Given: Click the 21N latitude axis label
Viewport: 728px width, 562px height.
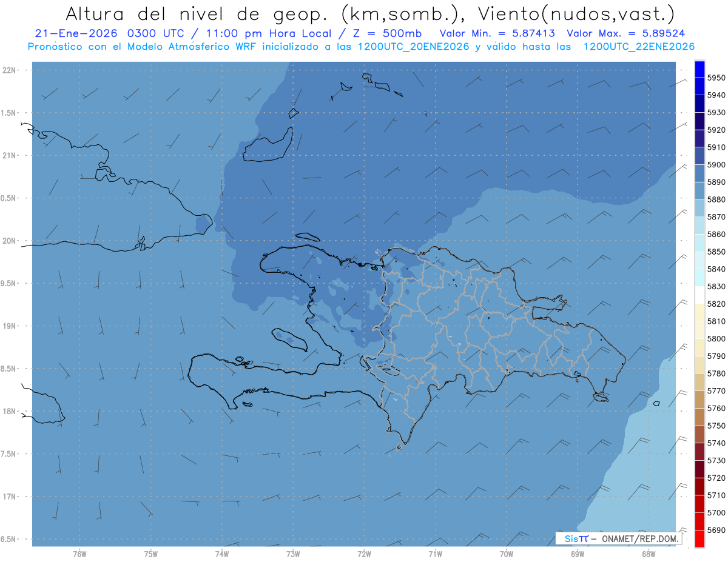Looking at the screenshot, I should (10, 156).
